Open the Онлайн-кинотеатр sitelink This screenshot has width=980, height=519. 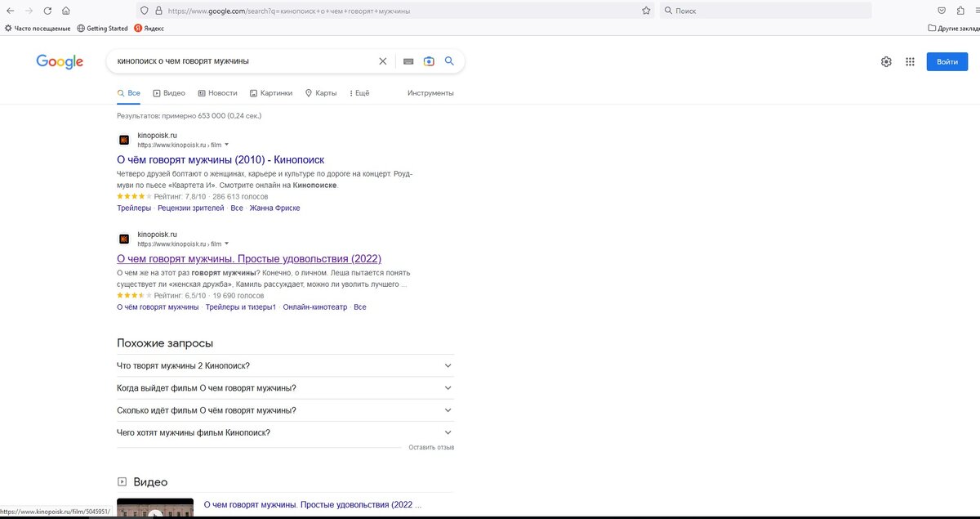click(x=314, y=307)
